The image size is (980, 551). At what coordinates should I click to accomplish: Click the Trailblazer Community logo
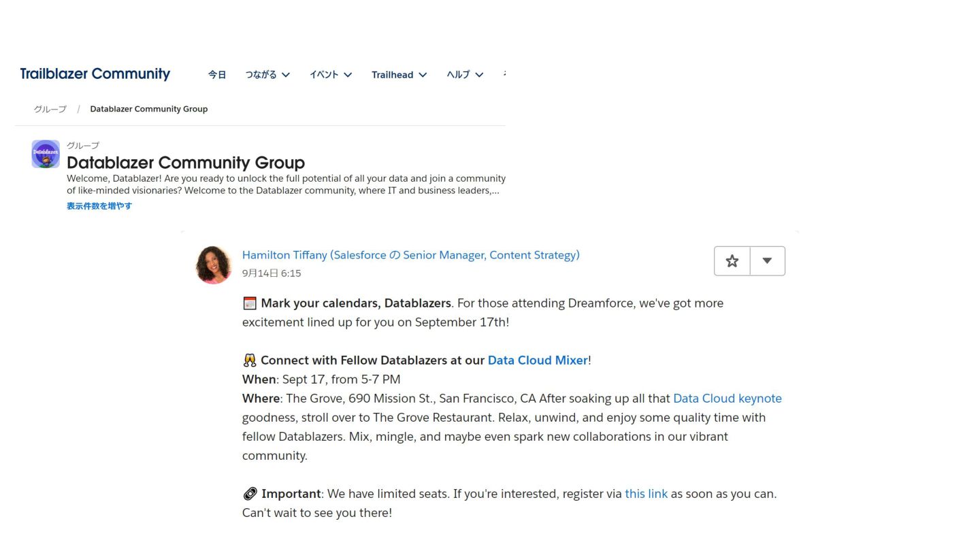pyautogui.click(x=95, y=73)
